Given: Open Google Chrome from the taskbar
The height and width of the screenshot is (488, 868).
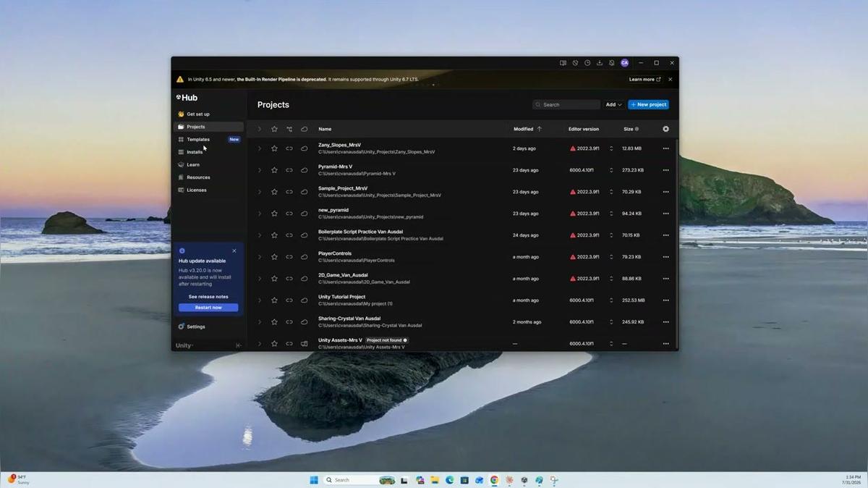Looking at the screenshot, I should coord(494,480).
